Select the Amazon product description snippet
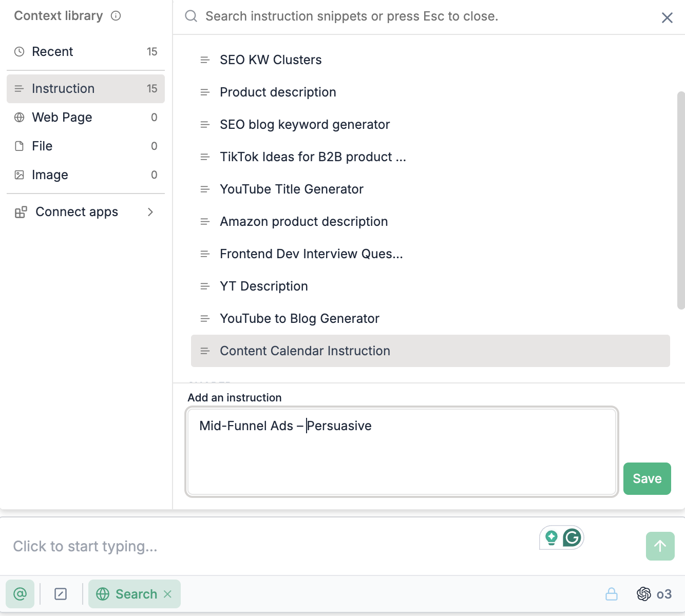 (x=430, y=222)
